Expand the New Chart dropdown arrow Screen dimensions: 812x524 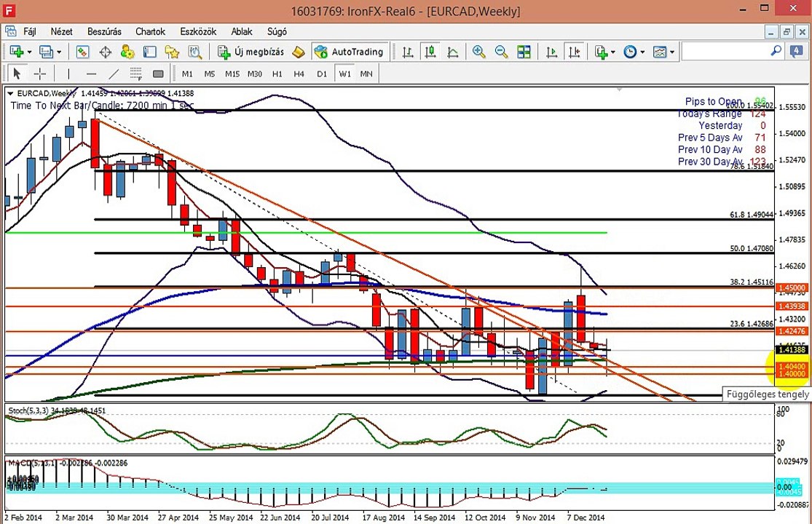pos(29,52)
